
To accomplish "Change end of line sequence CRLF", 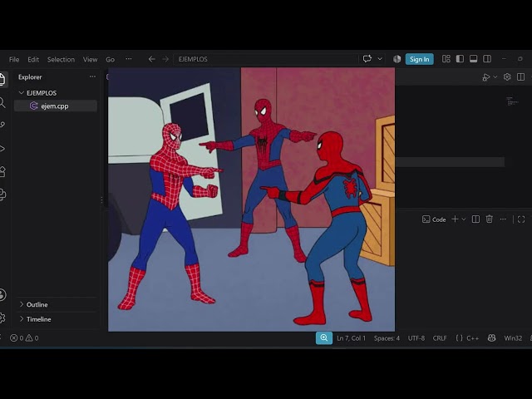I will 440,338.
